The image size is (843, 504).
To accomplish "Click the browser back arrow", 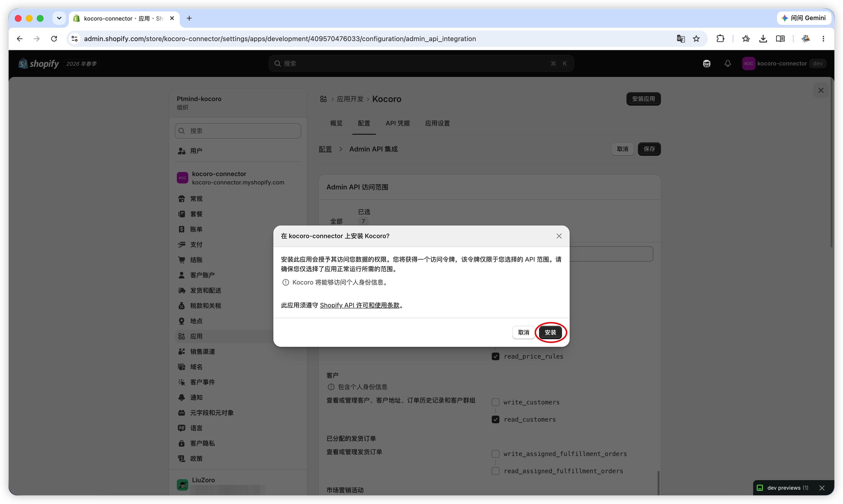I will tap(20, 39).
